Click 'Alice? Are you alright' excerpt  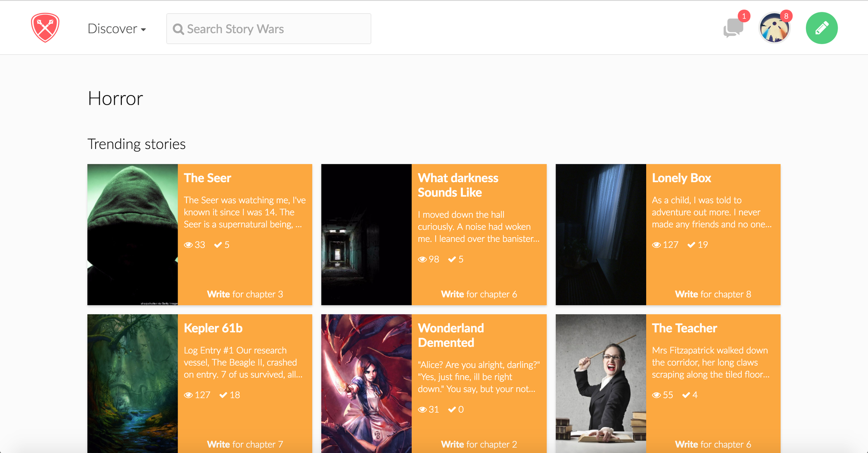click(479, 377)
